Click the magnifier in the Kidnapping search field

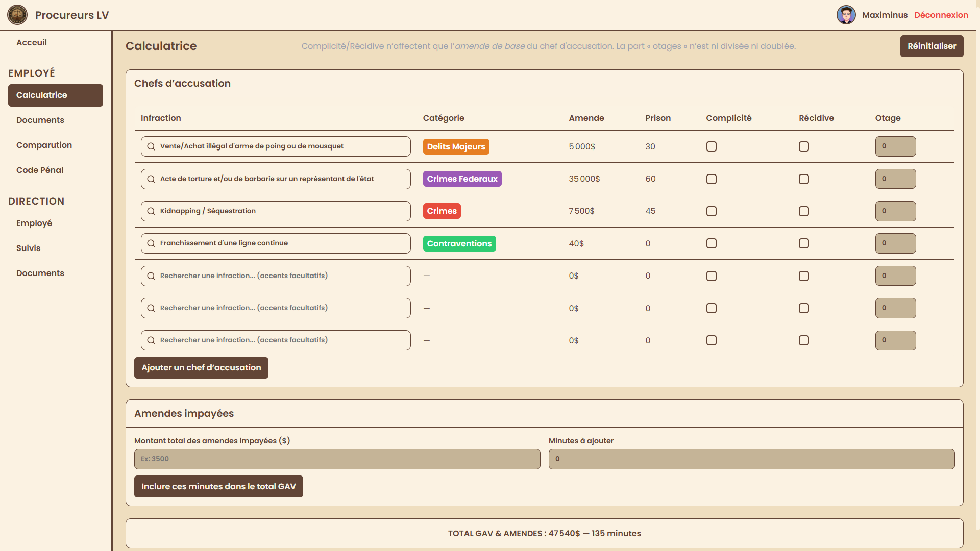click(x=151, y=211)
